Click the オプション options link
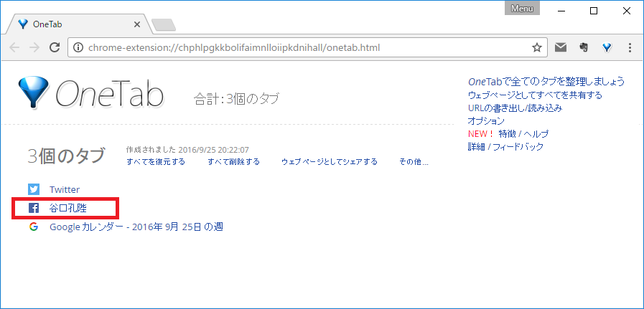 click(x=486, y=120)
